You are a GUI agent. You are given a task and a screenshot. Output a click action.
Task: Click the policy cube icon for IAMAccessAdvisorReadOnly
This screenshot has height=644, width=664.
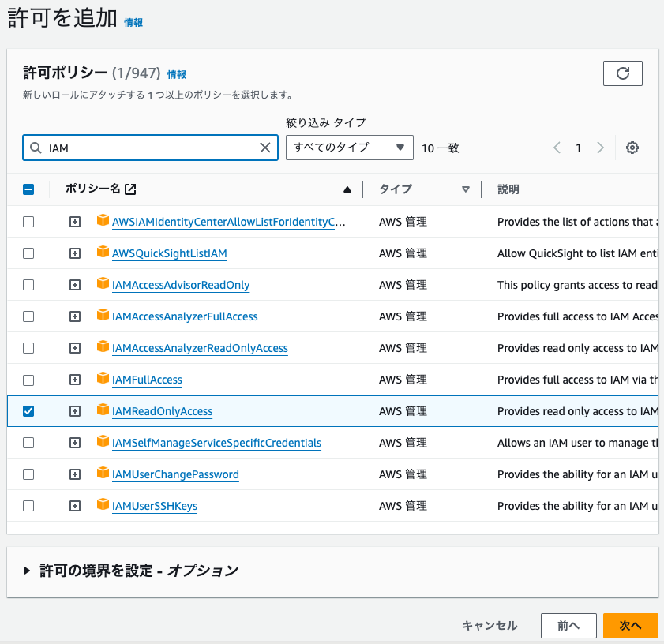coord(103,283)
